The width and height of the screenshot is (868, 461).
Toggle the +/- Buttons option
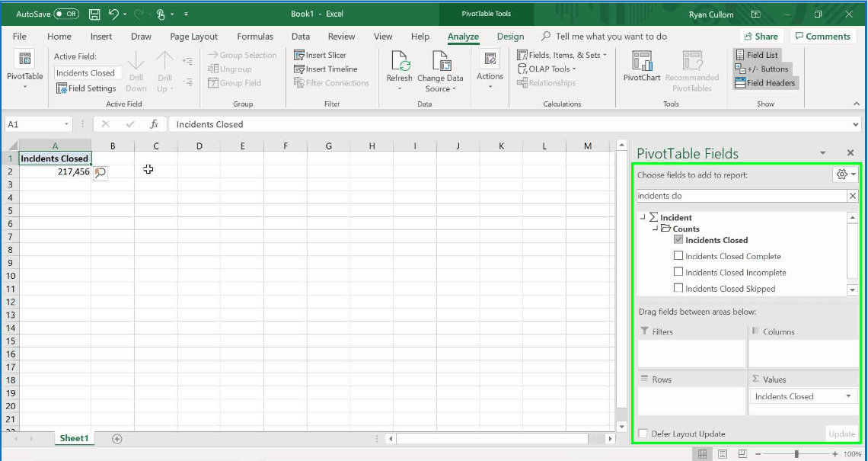[761, 69]
